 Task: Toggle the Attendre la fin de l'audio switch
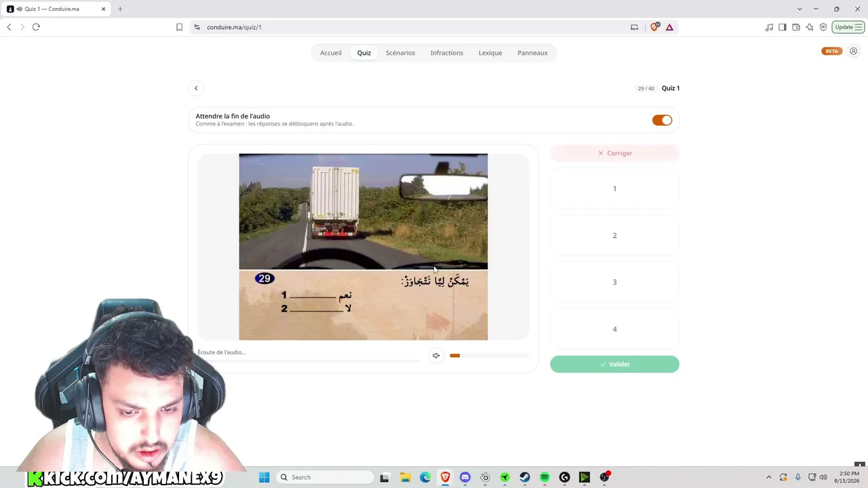[662, 120]
